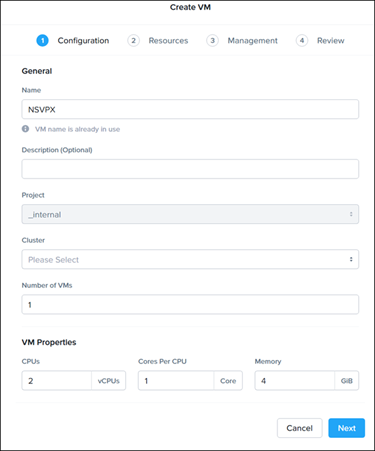Viewport: 375px width, 451px height.
Task: Click the step 3 circle icon
Action: pos(212,41)
